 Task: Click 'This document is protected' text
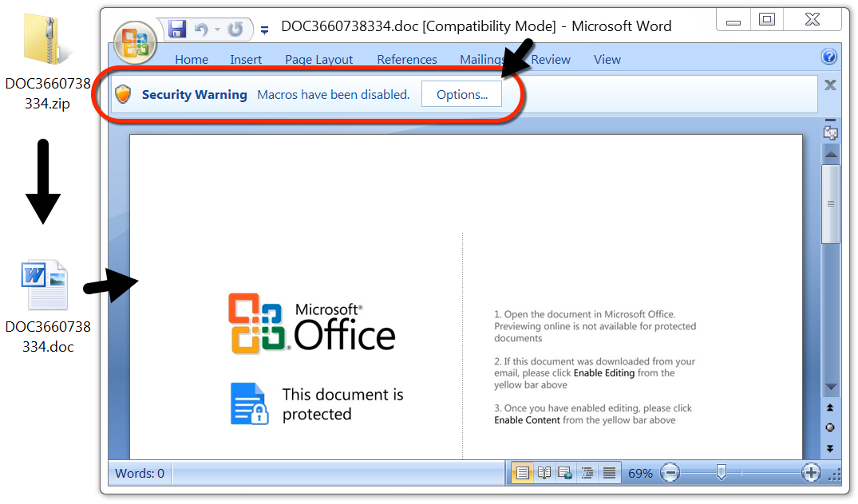click(x=342, y=404)
